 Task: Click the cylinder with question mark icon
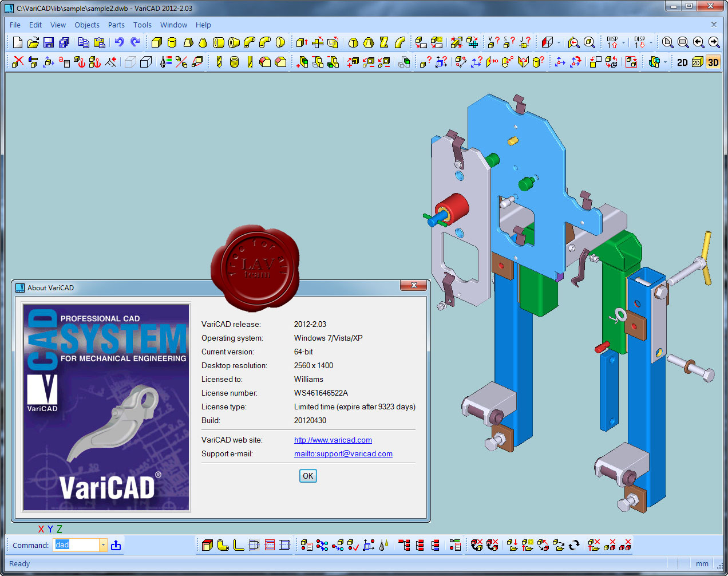click(538, 62)
